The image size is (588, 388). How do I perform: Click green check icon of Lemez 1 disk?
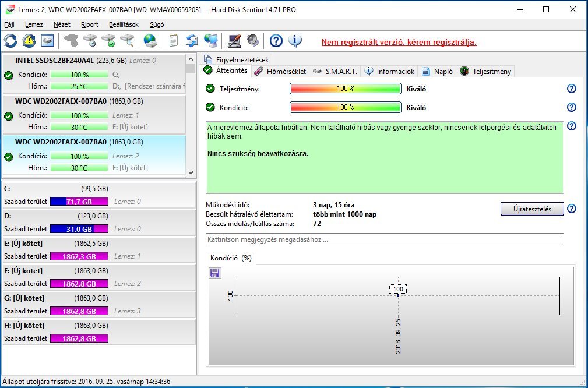pyautogui.click(x=9, y=117)
